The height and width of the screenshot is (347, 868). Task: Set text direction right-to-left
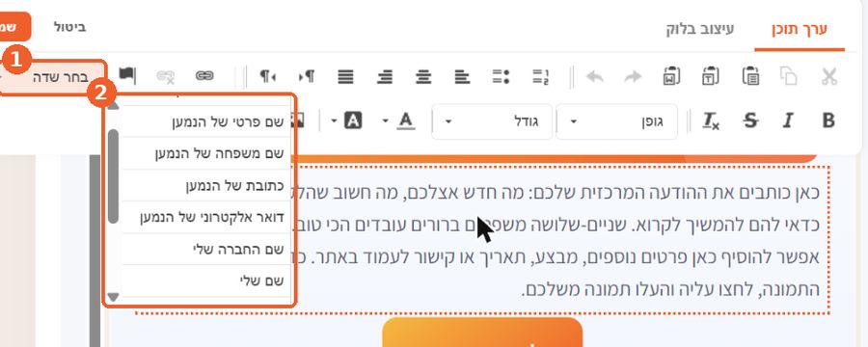(268, 76)
